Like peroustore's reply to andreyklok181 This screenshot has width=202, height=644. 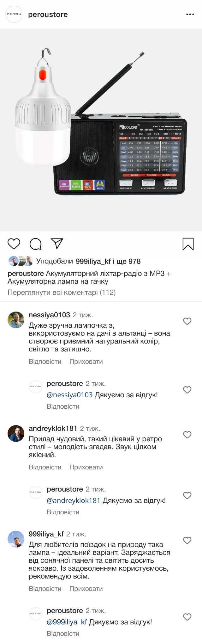(187, 495)
